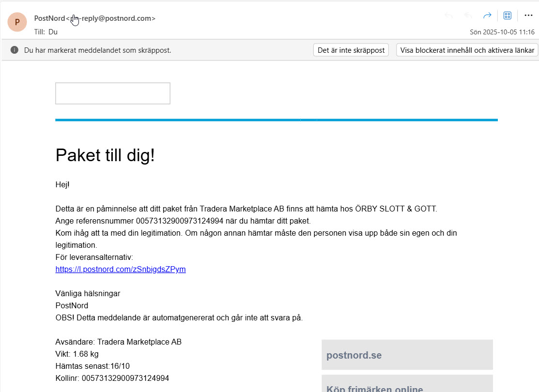Image resolution: width=539 pixels, height=392 pixels.
Task: Click the Reply All arrow icon
Action: pos(468,15)
